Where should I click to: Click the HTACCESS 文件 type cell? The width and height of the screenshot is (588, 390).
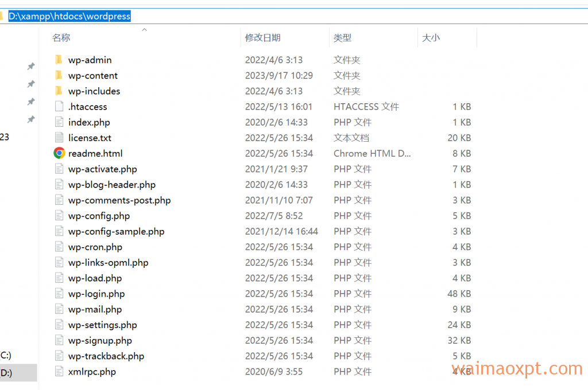366,107
